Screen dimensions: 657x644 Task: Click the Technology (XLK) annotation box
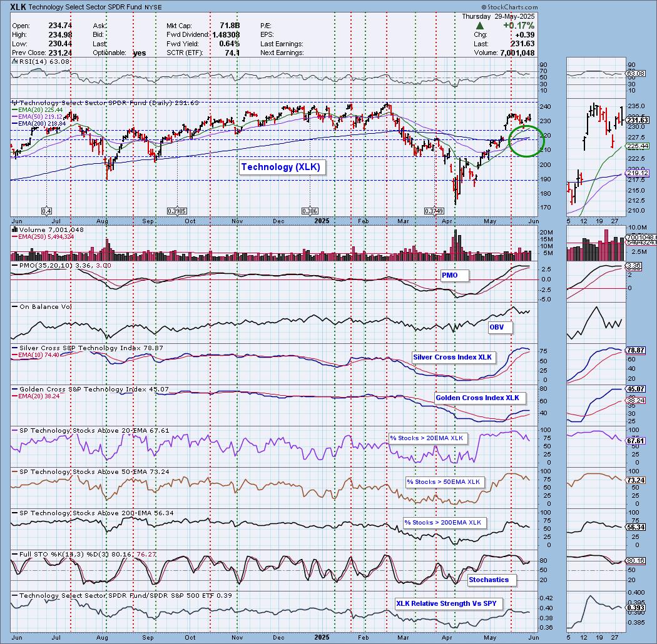click(281, 167)
